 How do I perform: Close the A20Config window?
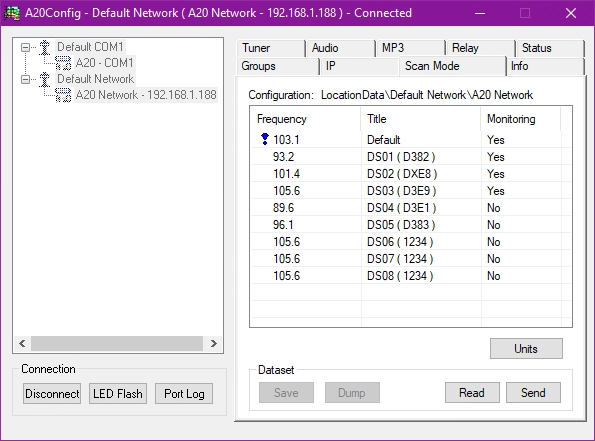point(571,13)
